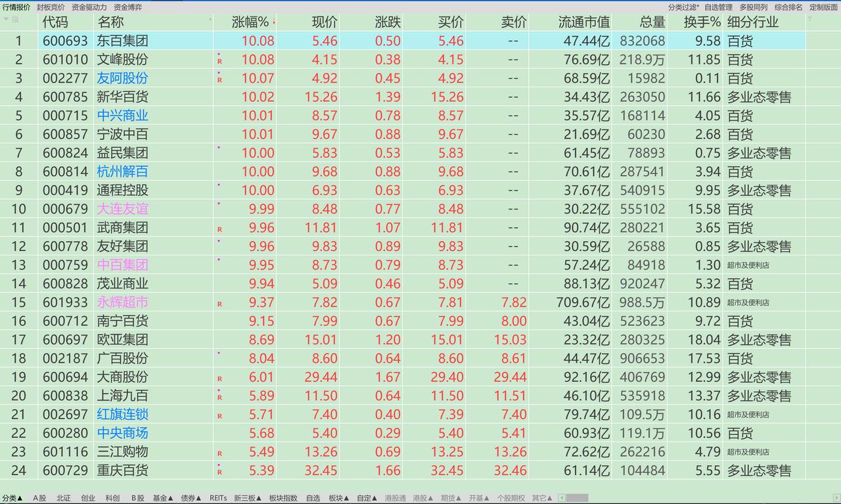841x504 pixels.
Task: Click the 多股同列 button
Action: pos(753,7)
